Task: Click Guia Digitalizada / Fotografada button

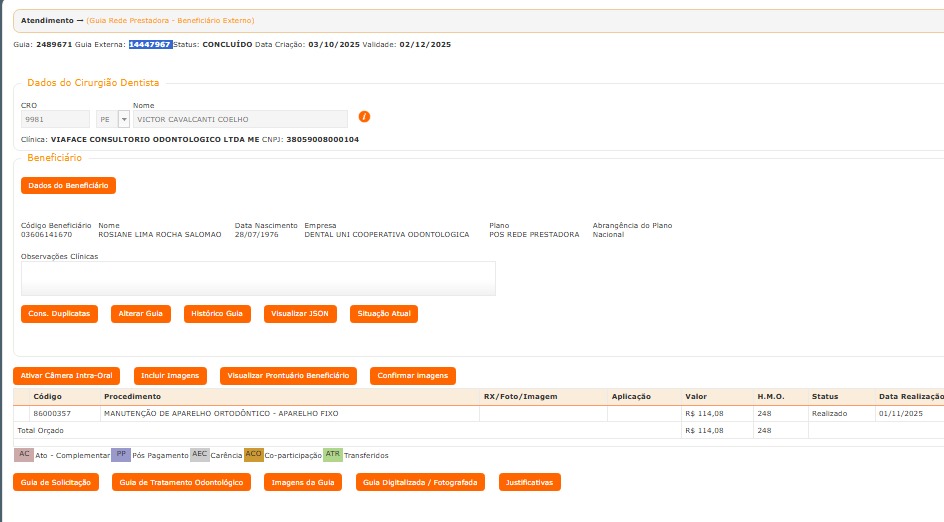Action: click(420, 483)
